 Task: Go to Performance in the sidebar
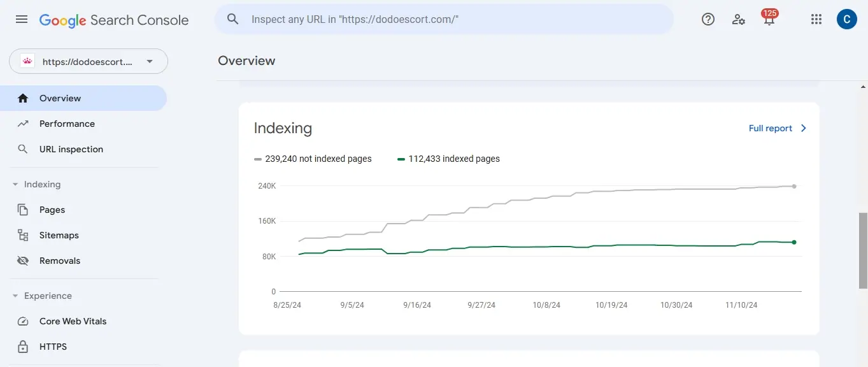click(x=67, y=124)
